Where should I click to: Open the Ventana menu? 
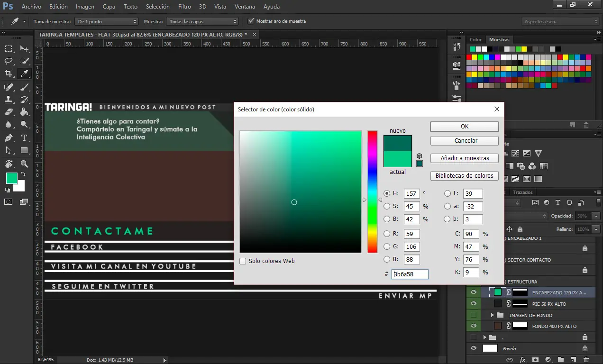[245, 7]
